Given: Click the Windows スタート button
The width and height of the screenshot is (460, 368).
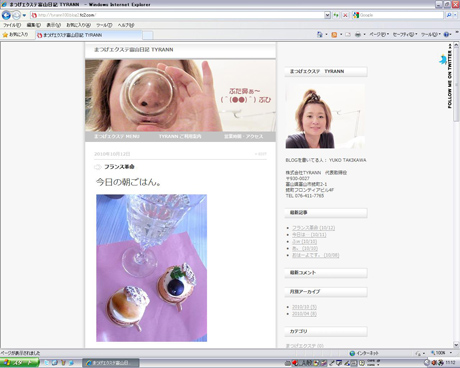Looking at the screenshot, I should click(x=19, y=363).
